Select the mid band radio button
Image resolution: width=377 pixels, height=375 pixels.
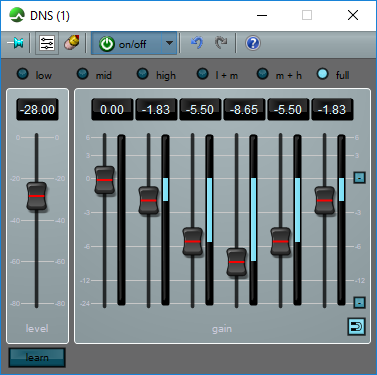point(83,74)
